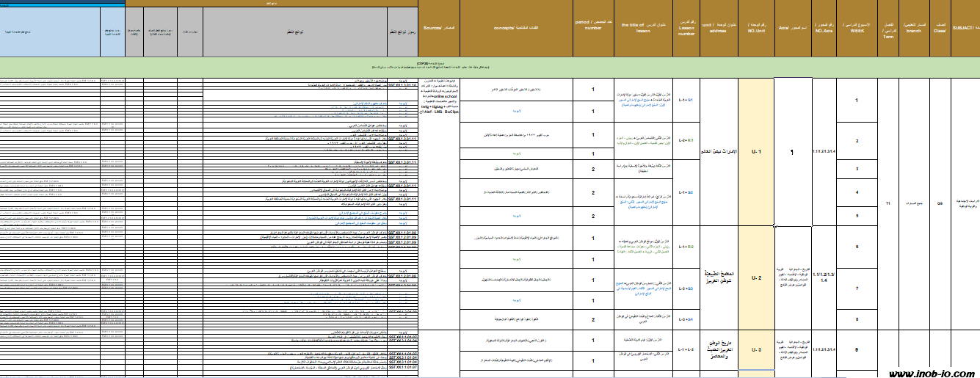Select the week 9 cell
The width and height of the screenshot is (980, 378).
[857, 350]
